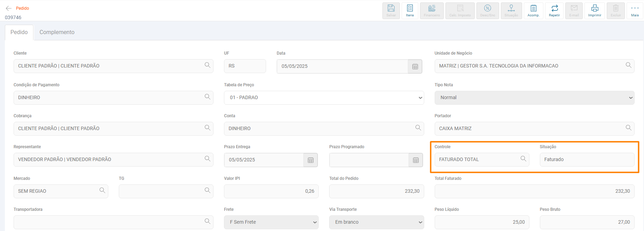The width and height of the screenshot is (644, 231).
Task: Open the Prazo Programado calendar button
Action: click(x=416, y=160)
